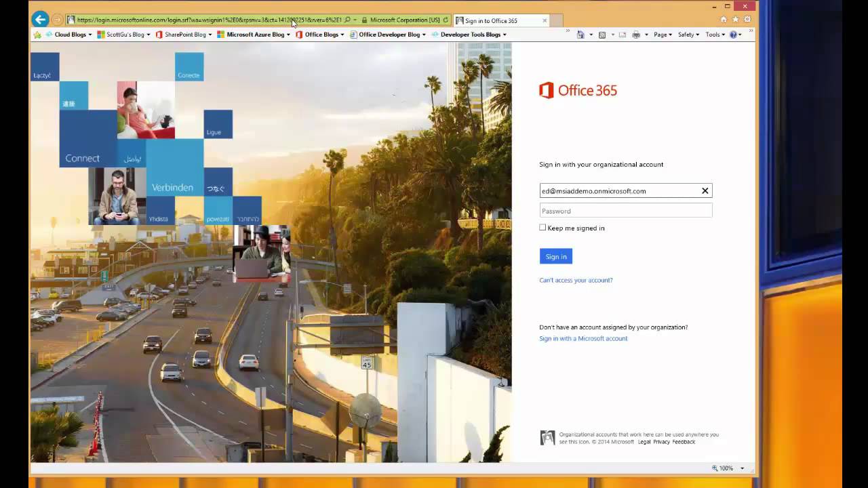Viewport: 868px width, 488px height.
Task: Click Add to Favorites bar star icon
Action: coord(37,35)
